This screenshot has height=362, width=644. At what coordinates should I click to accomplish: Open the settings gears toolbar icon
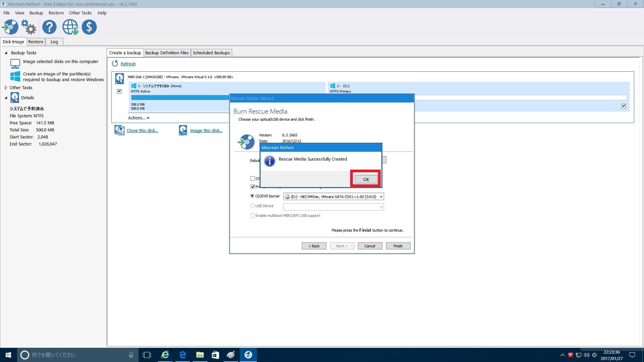pyautogui.click(x=29, y=27)
